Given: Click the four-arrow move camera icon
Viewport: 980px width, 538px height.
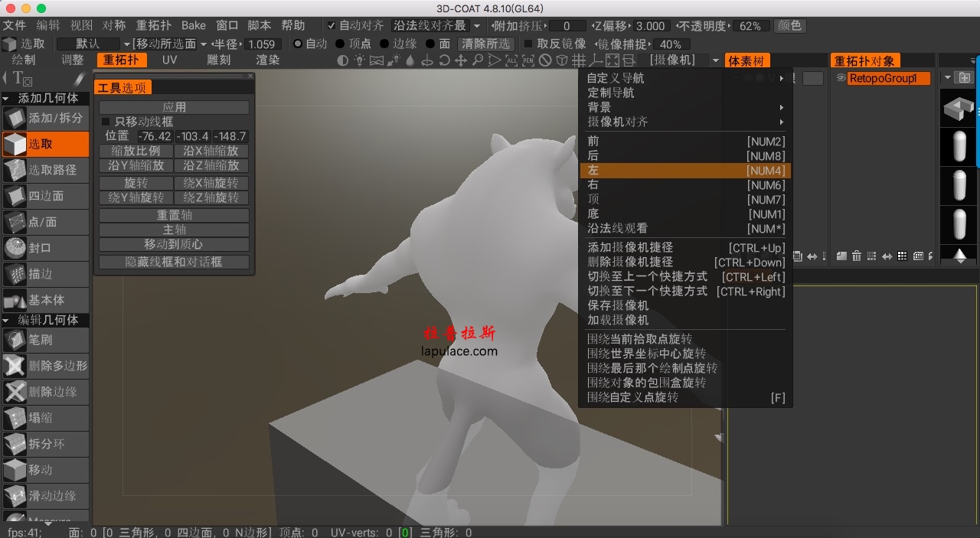Looking at the screenshot, I should click(461, 60).
